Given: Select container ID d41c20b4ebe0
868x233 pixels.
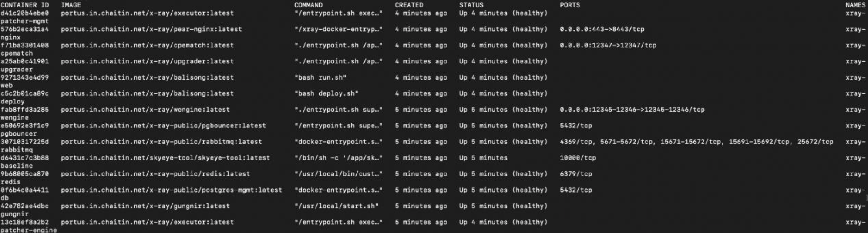Looking at the screenshot, I should click(25, 13).
